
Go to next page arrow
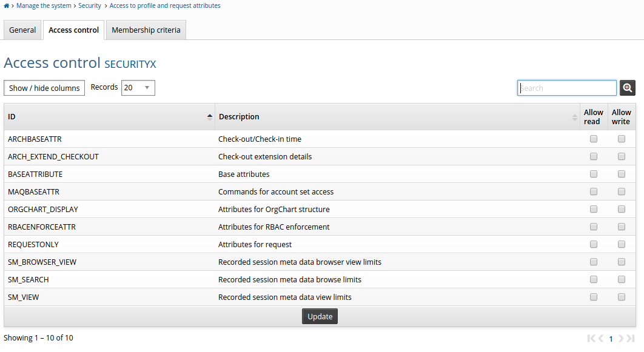click(x=621, y=339)
